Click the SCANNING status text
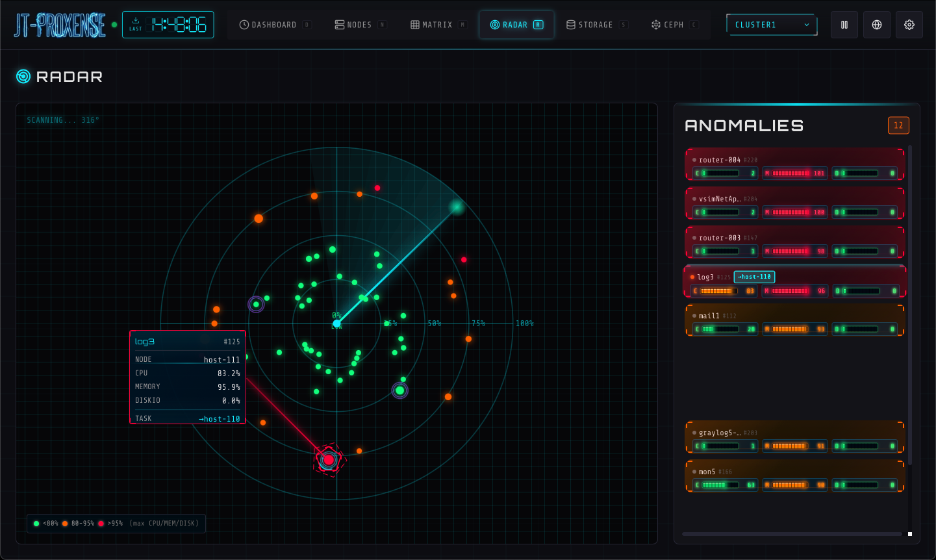Viewport: 936px width, 560px height. tap(63, 120)
